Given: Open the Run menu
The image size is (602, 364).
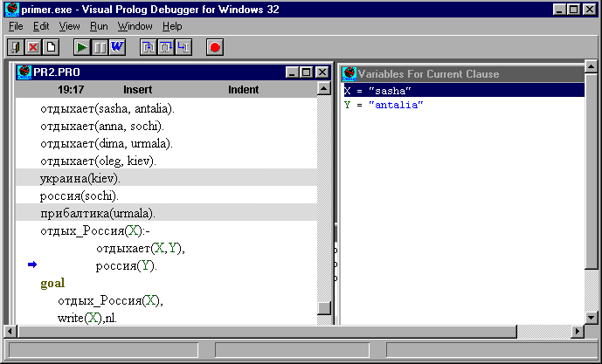Looking at the screenshot, I should tap(99, 26).
